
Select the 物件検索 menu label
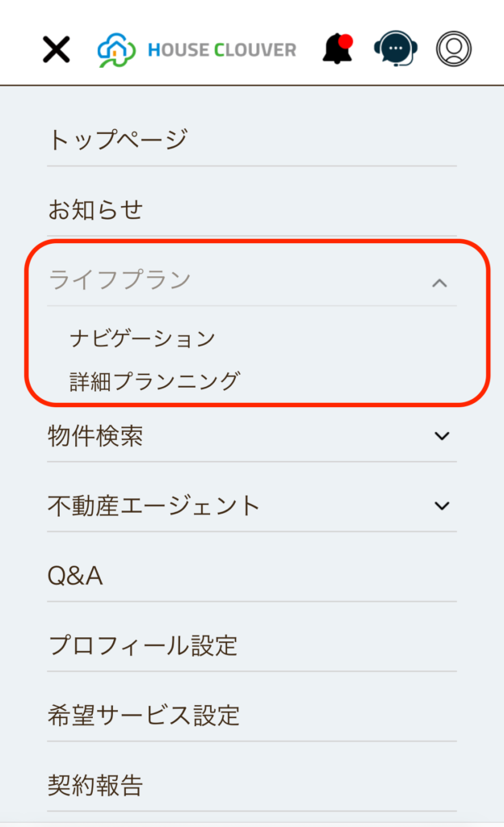[x=95, y=436]
